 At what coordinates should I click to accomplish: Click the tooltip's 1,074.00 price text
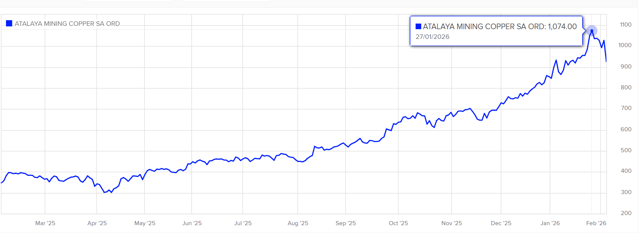click(562, 27)
